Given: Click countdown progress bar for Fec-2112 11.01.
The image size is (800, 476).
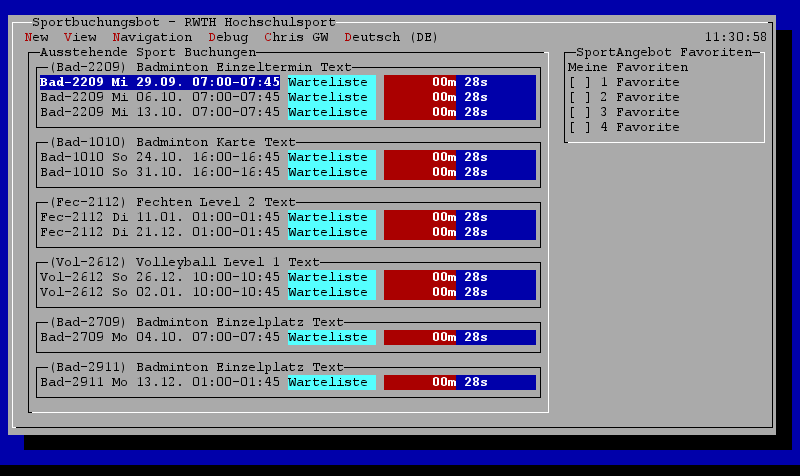Looking at the screenshot, I should [x=460, y=217].
